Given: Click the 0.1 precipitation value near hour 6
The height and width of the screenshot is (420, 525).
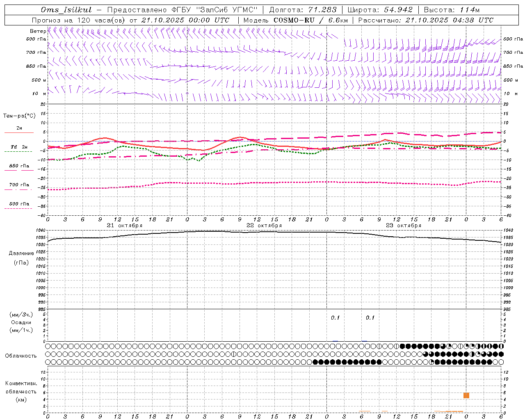Looking at the screenshot, I should 370,318.
